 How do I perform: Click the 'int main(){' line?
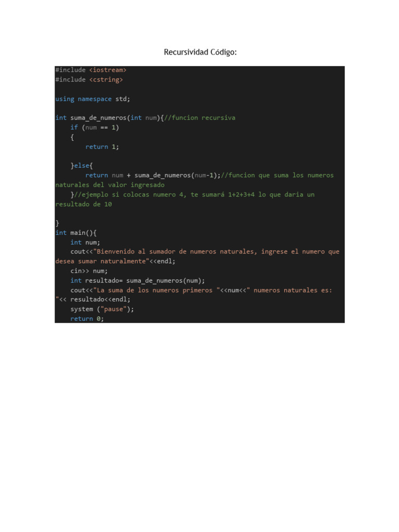click(x=76, y=233)
